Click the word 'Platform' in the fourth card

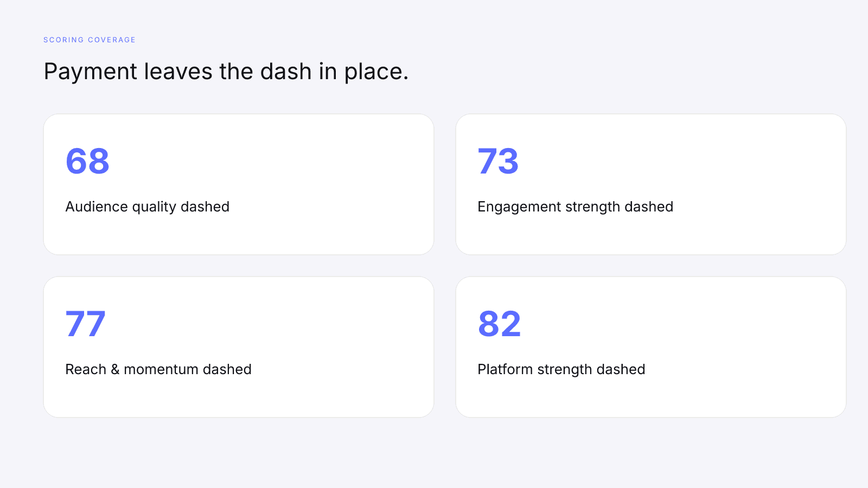click(505, 369)
